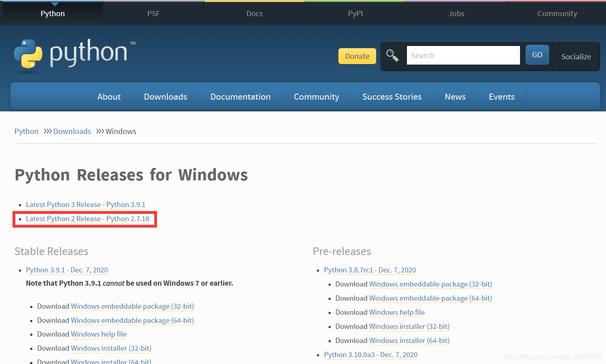Open Python 3.8.7rc1 - Dec. 7, 2020 link
The width and height of the screenshot is (606, 364).
click(x=370, y=270)
